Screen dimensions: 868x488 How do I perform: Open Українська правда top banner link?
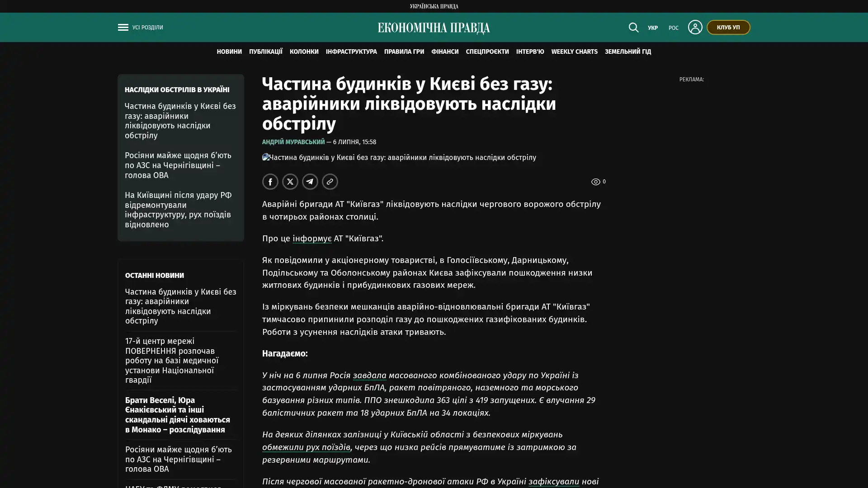pyautogui.click(x=434, y=6)
